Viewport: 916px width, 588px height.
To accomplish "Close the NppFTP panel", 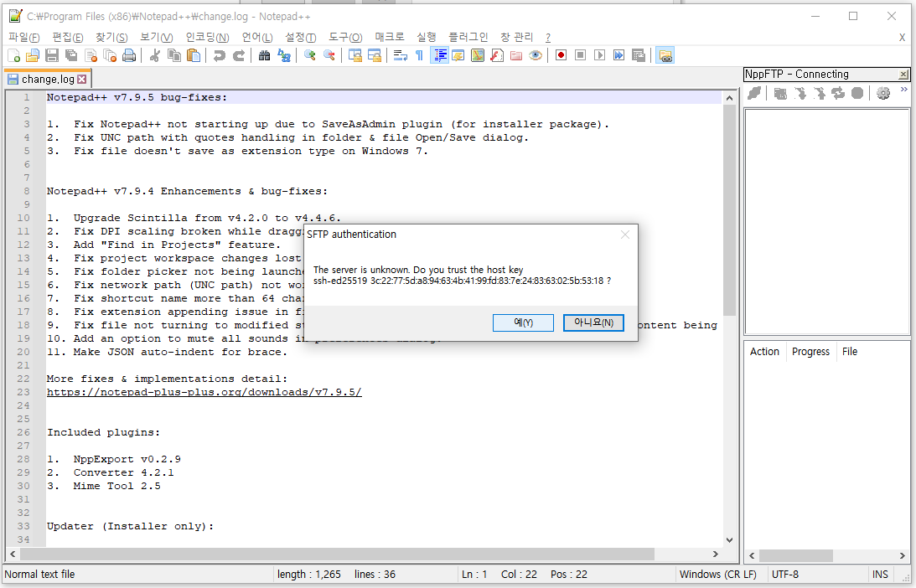I will [x=903, y=75].
